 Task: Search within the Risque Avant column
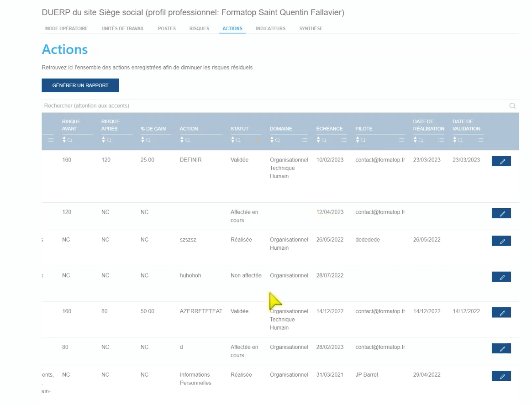(x=70, y=140)
